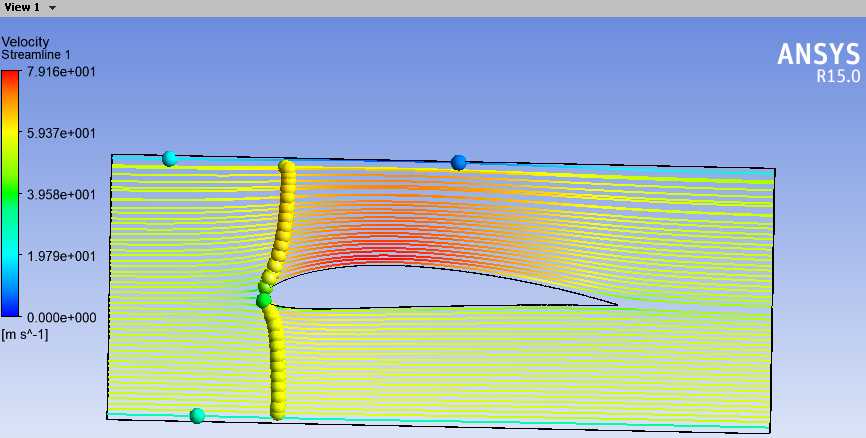Screen dimensions: 866x438
Task: Click the cyan sphere marker at top-left of domain
Action: click(170, 159)
